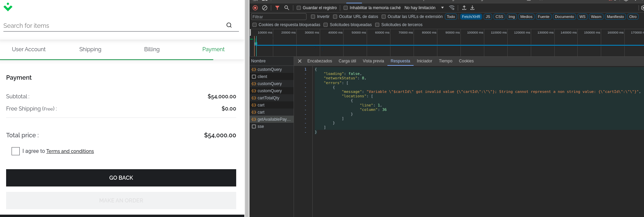Select the Billing checkout step
The width and height of the screenshot is (644, 217).
[152, 50]
